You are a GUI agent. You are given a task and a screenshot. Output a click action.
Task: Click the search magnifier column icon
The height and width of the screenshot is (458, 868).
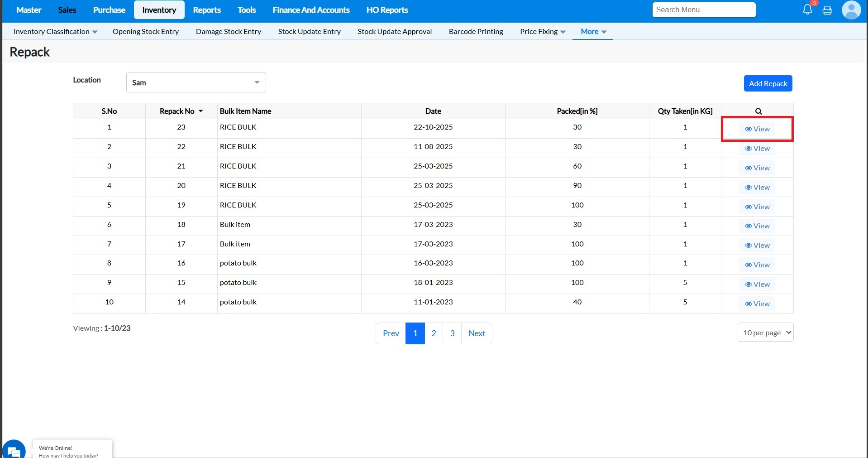758,111
